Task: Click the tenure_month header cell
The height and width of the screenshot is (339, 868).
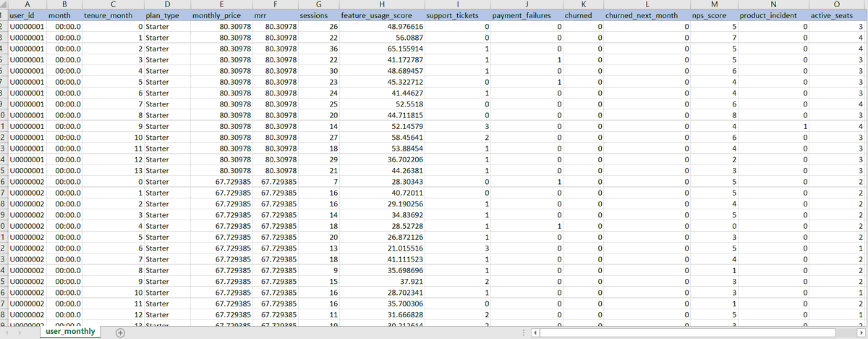Action: tap(112, 15)
